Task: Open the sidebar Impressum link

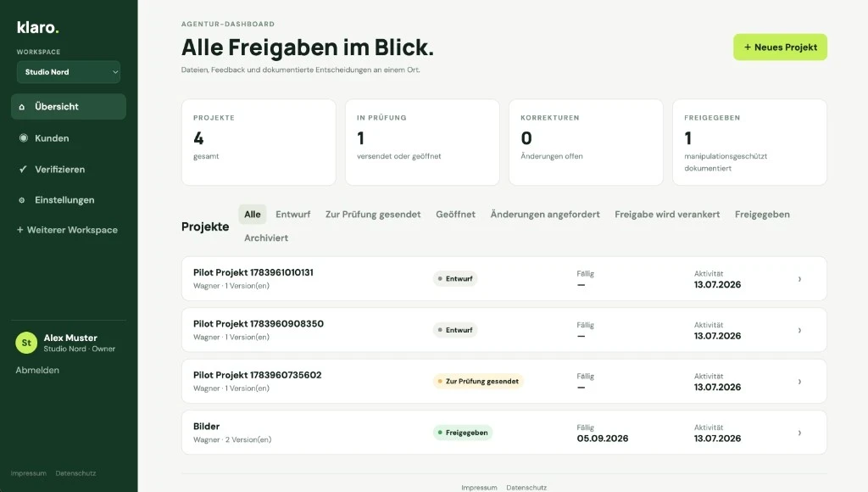Action: click(x=28, y=473)
